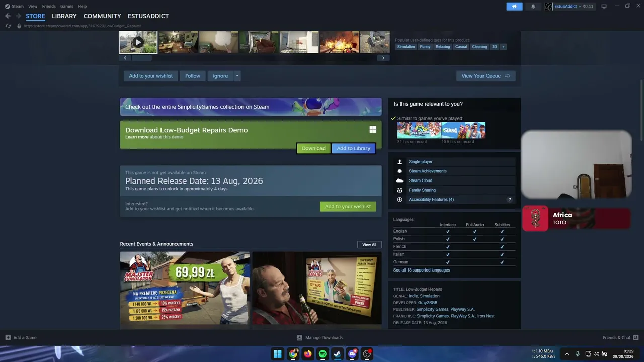The image size is (644, 362).
Task: Reload the store page
Action: coord(8,26)
